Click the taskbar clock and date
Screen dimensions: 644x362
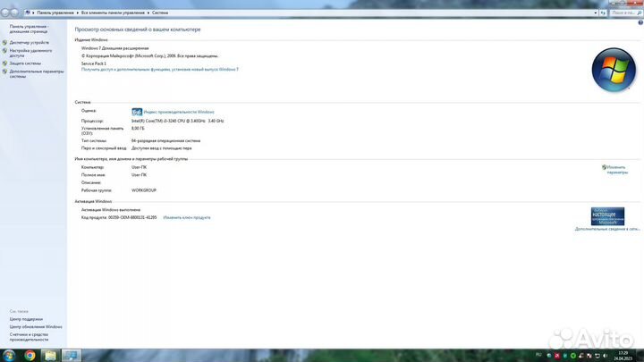[623, 355]
